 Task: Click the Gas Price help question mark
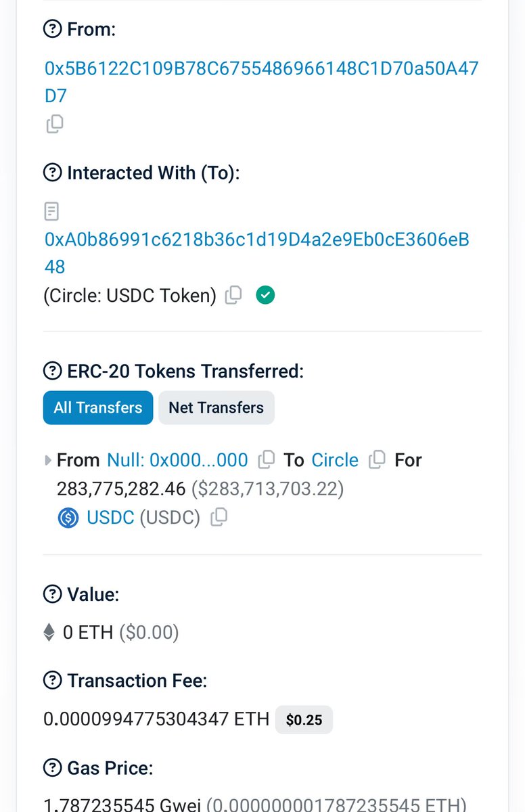coord(52,769)
